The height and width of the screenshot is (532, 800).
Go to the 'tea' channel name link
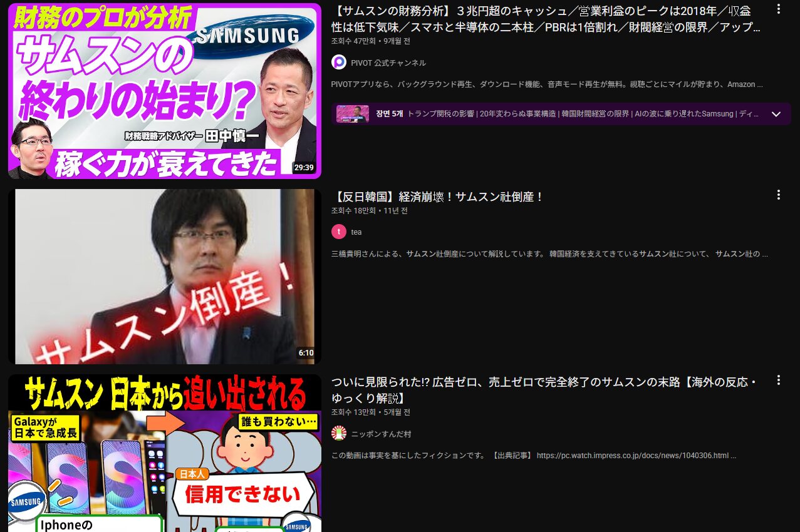[x=356, y=232]
